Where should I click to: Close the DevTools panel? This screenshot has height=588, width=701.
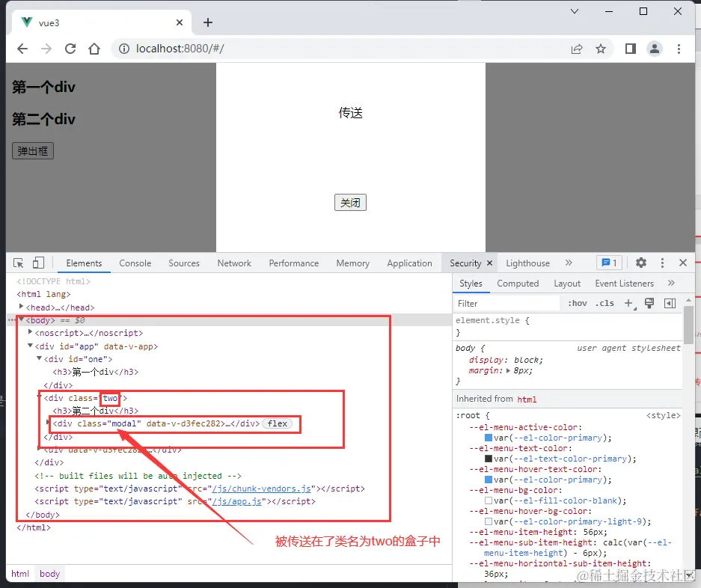(682, 263)
